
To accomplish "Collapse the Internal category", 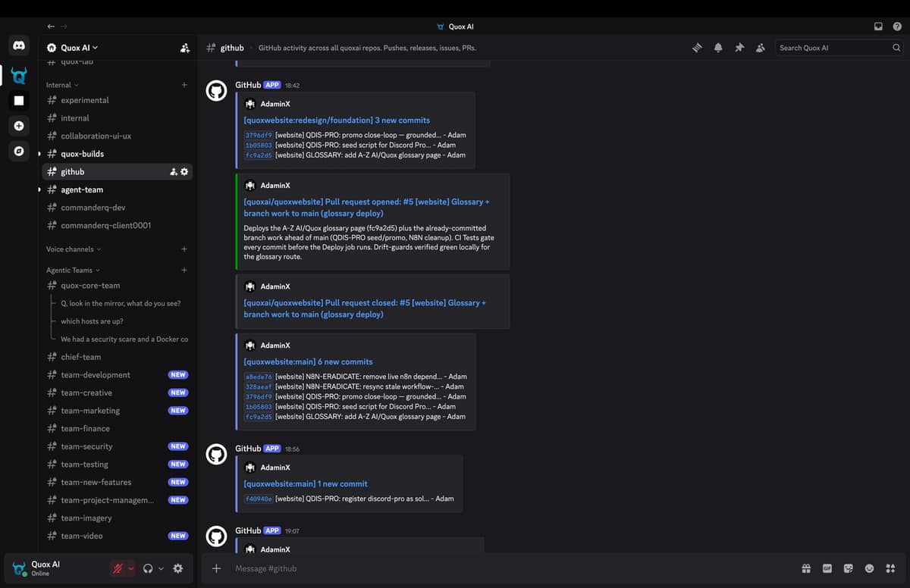I will (x=62, y=85).
